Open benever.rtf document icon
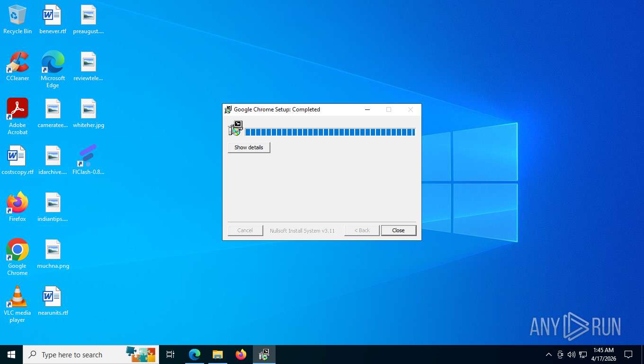 tap(53, 20)
